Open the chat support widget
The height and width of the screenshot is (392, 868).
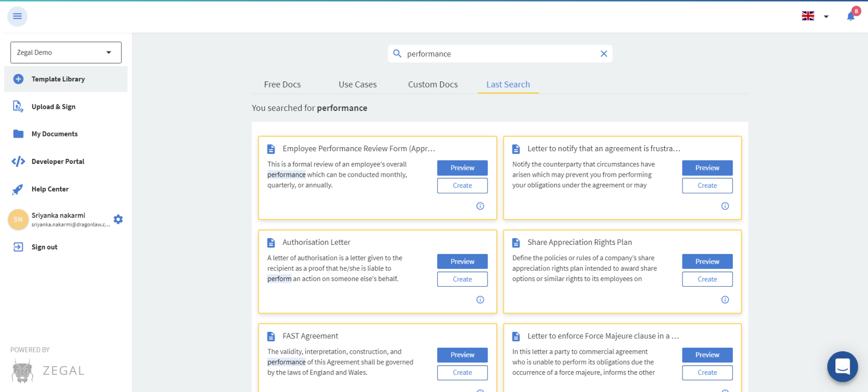(843, 367)
